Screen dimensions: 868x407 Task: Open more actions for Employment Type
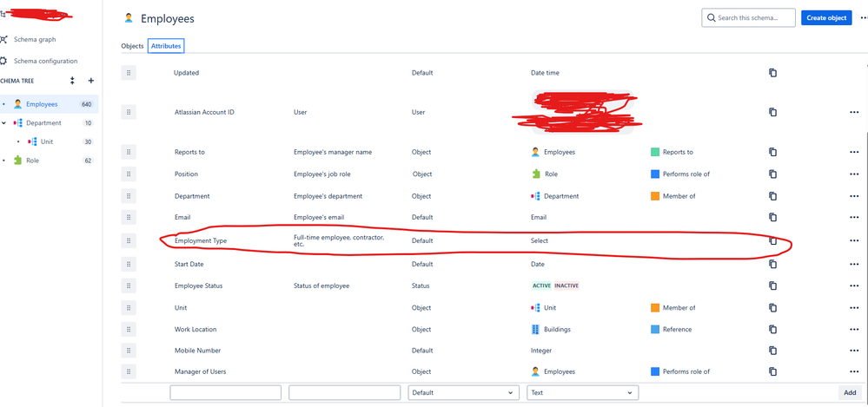pos(854,240)
